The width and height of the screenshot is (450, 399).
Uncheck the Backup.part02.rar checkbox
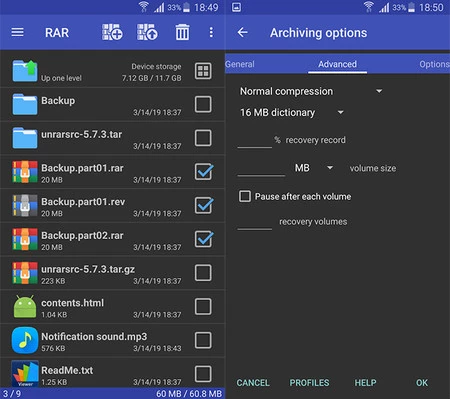pos(204,239)
